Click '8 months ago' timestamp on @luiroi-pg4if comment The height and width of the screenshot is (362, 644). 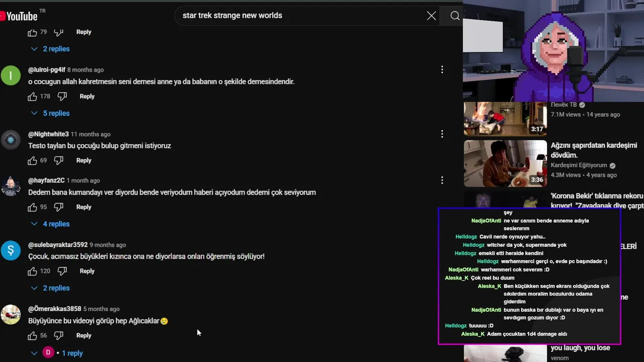[86, 70]
